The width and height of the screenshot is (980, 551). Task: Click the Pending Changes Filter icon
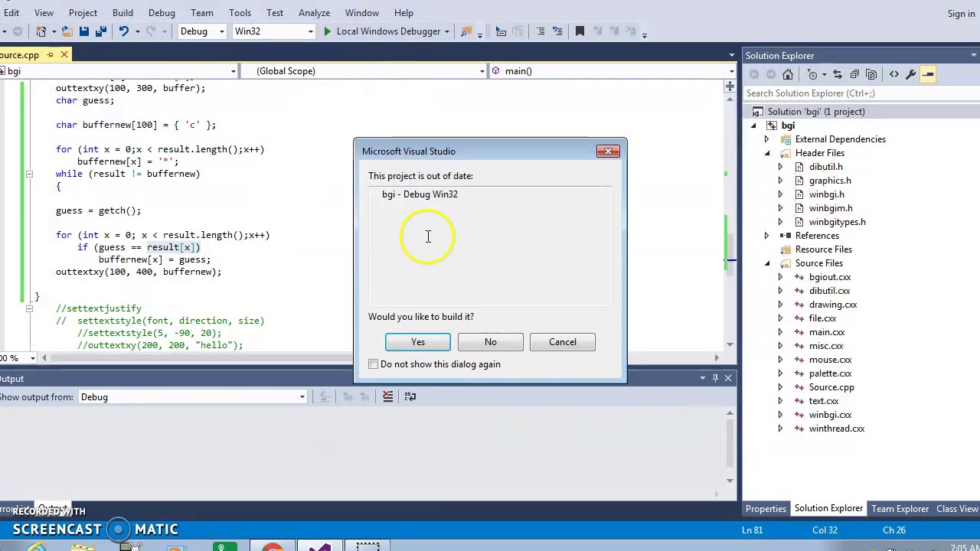point(812,74)
